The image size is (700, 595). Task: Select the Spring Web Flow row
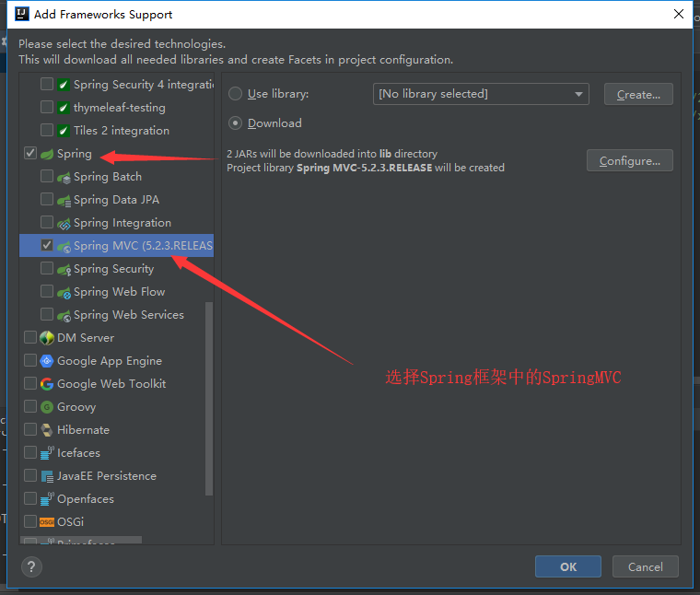[117, 292]
